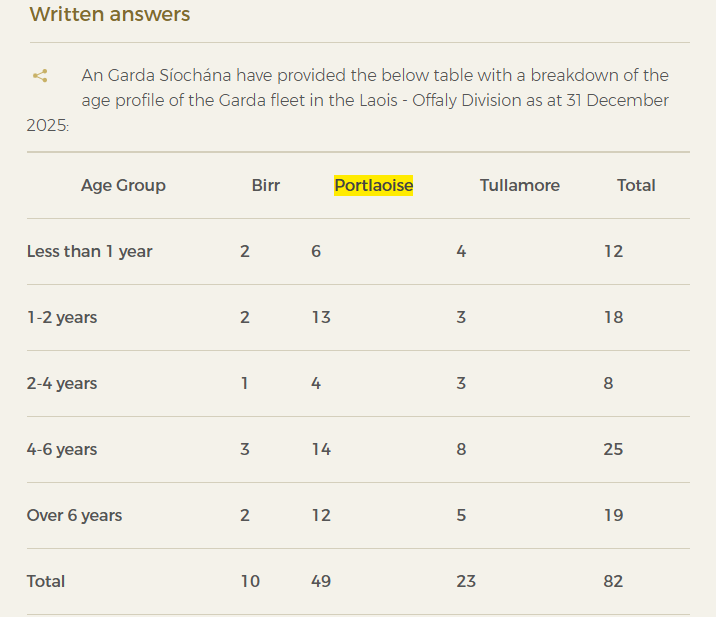Select the "4-6 years" row label
The width and height of the screenshot is (716, 617).
[x=62, y=449]
